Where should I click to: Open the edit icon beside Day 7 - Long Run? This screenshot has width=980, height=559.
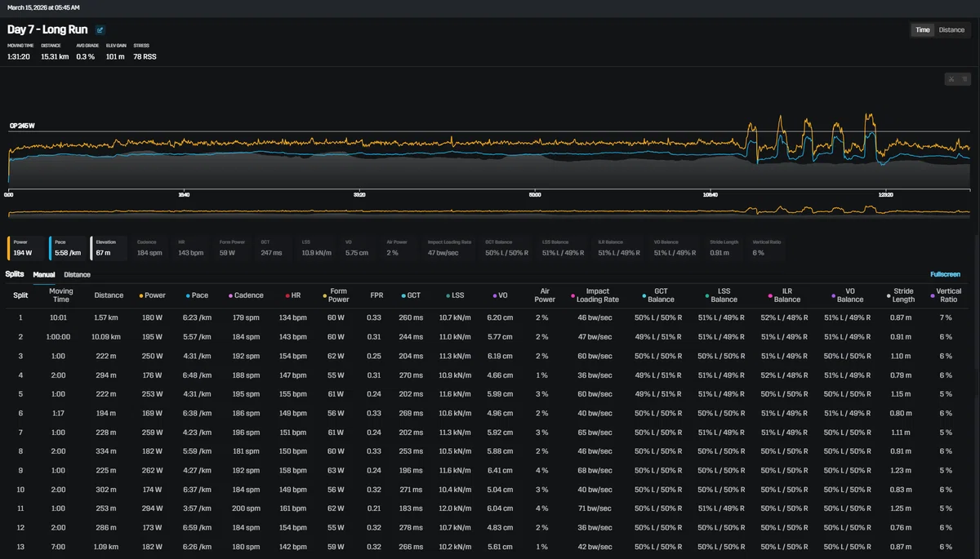coord(100,30)
